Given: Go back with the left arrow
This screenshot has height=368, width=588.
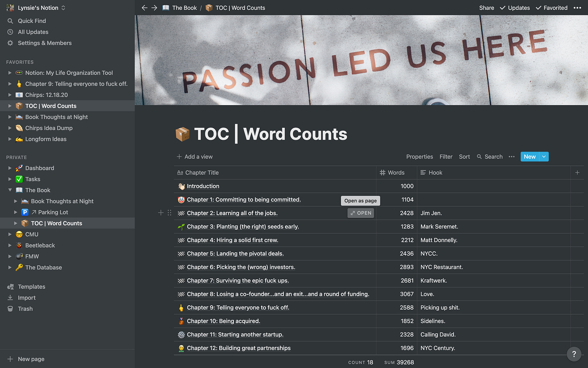Looking at the screenshot, I should (145, 8).
